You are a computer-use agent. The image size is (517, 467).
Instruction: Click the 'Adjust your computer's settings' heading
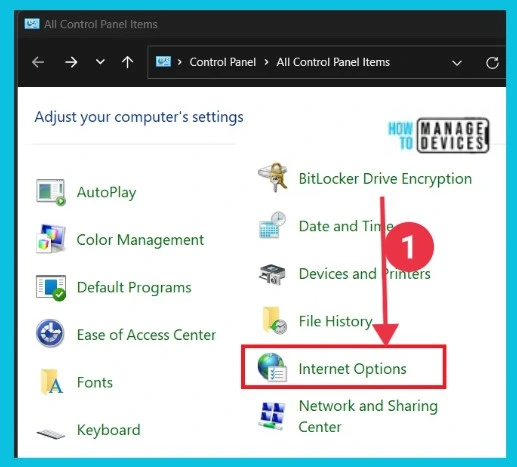tap(139, 117)
